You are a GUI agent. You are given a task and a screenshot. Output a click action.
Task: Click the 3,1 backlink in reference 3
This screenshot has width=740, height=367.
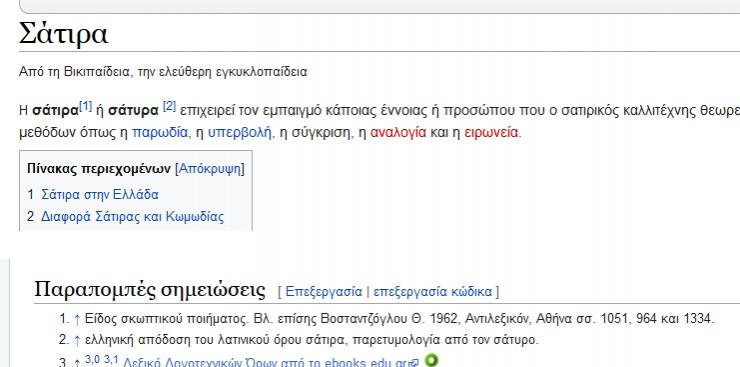click(111, 359)
